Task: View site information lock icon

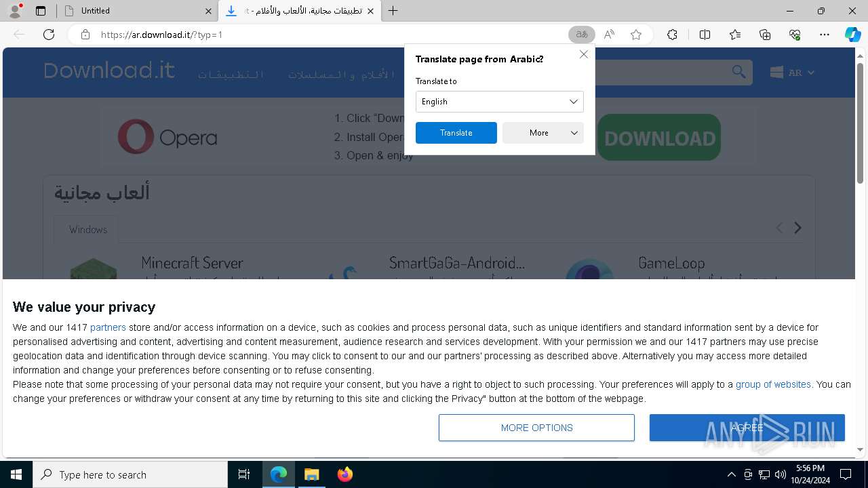Action: click(85, 35)
